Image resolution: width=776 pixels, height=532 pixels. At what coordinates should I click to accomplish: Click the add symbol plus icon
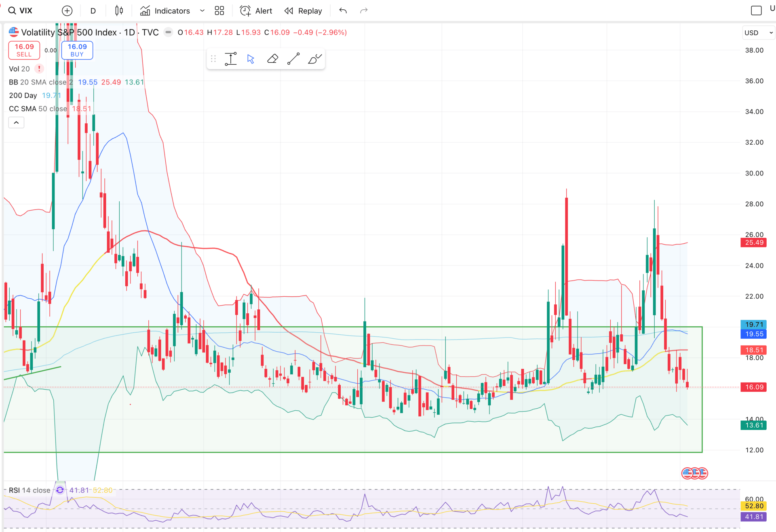(x=67, y=11)
